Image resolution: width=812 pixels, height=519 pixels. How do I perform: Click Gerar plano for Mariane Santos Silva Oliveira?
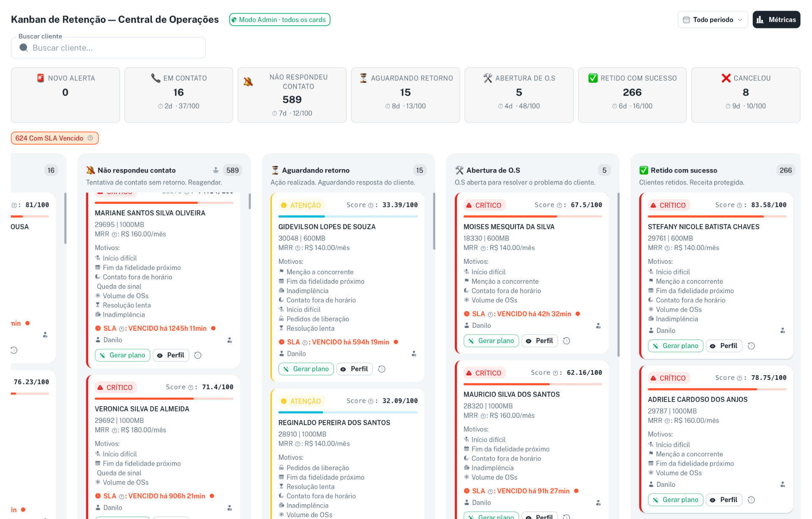[x=122, y=355]
